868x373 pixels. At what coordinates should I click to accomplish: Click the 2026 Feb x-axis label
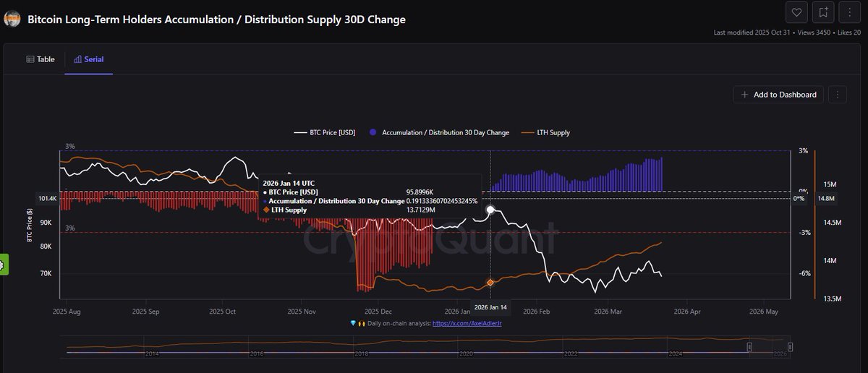[536, 312]
